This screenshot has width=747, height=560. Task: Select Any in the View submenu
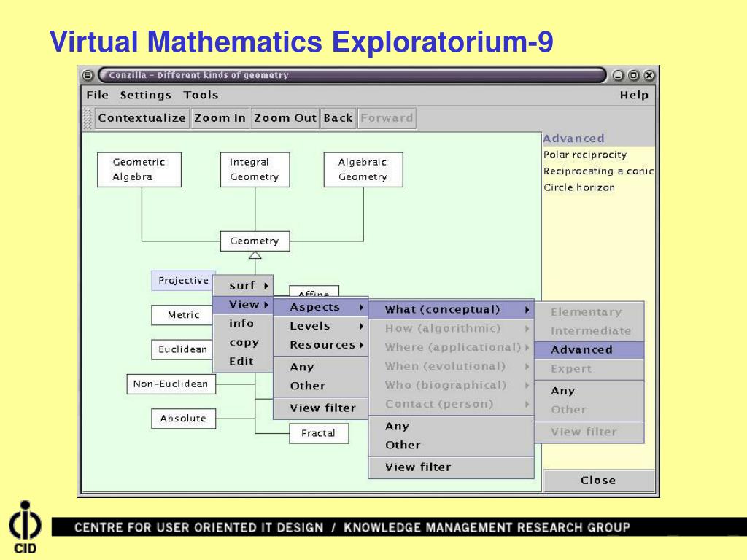point(321,367)
